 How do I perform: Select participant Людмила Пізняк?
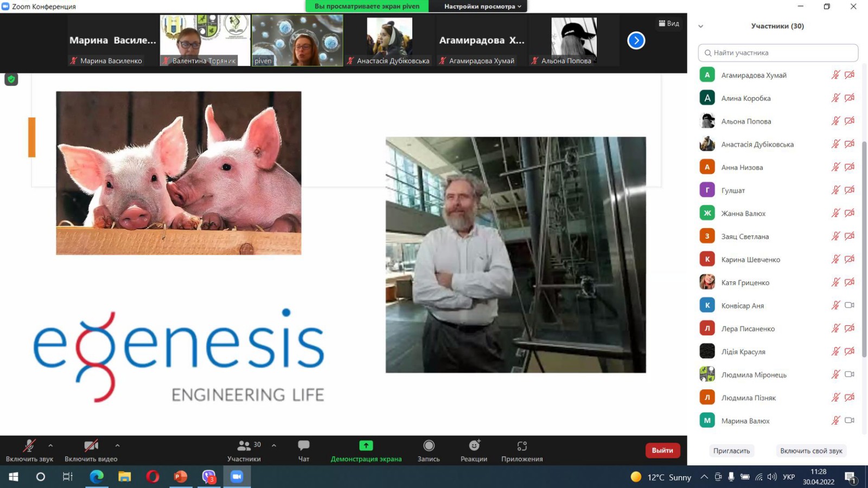[777, 397]
